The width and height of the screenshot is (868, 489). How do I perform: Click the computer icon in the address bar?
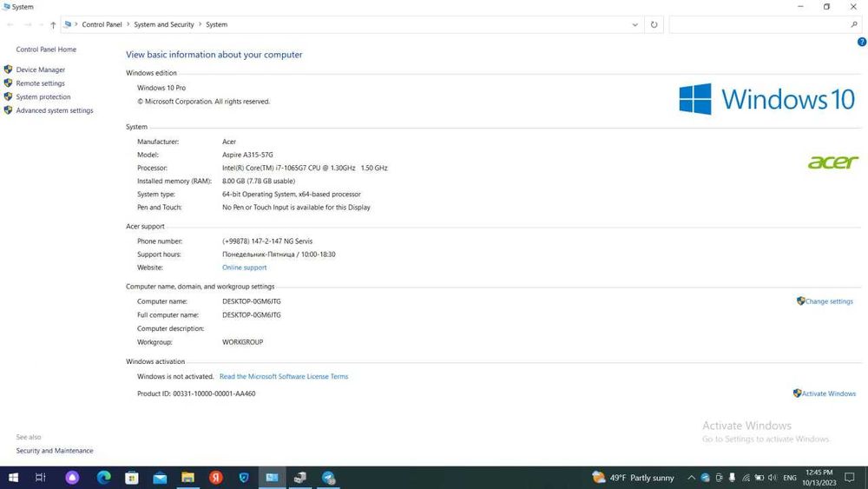(68, 24)
